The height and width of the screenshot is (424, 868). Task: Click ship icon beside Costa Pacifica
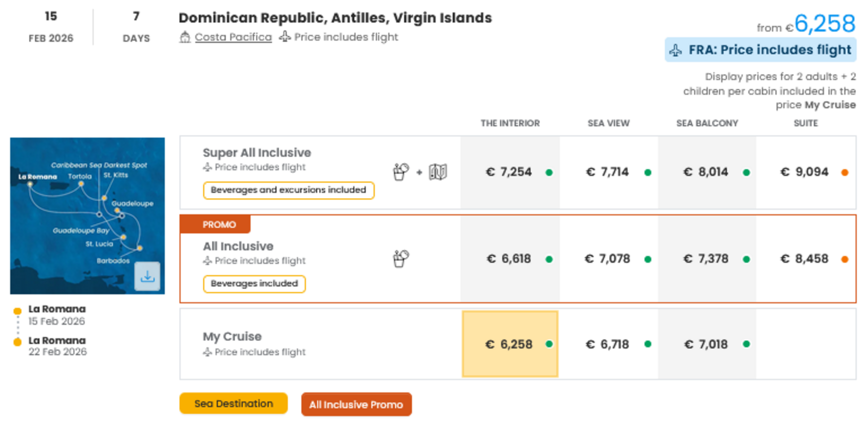point(185,37)
